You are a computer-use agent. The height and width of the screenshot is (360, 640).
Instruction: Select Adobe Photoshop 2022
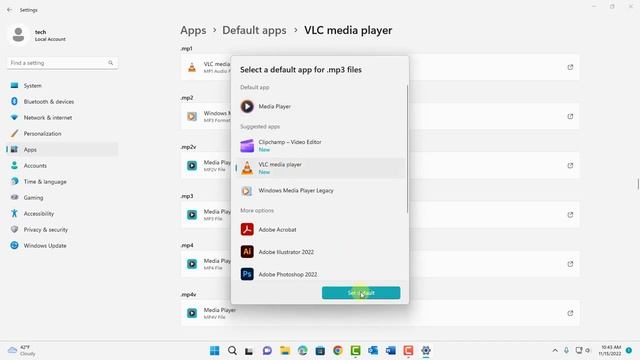click(320, 274)
